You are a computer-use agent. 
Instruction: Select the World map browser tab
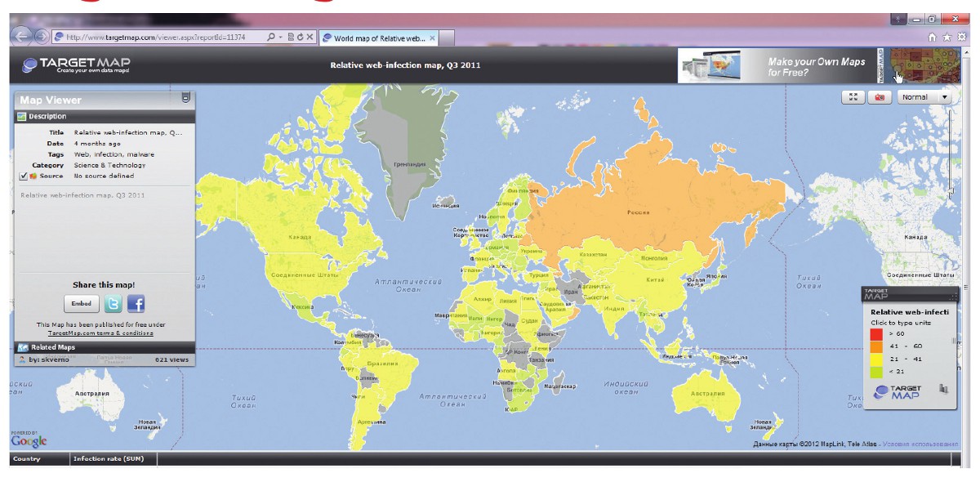coord(379,38)
